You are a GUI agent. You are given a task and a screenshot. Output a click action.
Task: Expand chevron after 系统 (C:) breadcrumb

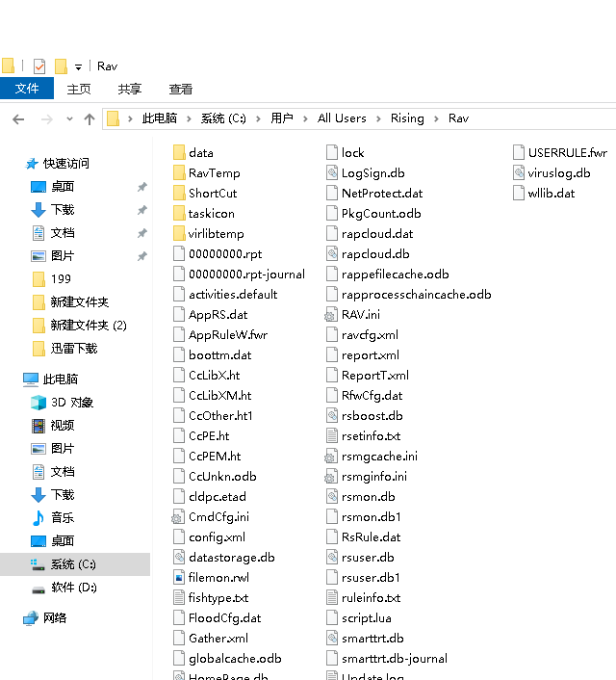tap(258, 118)
